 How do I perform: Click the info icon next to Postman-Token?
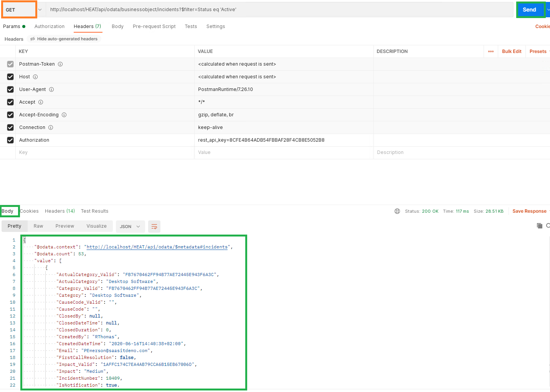point(60,64)
